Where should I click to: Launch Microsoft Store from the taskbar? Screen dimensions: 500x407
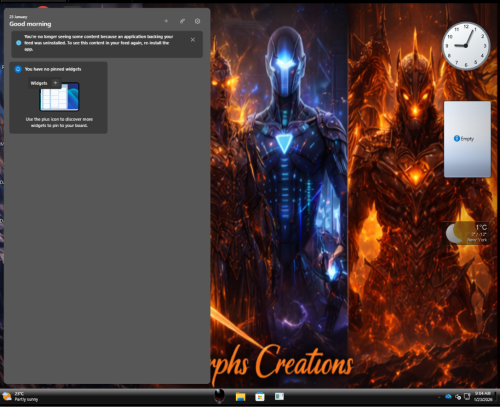[x=260, y=397]
